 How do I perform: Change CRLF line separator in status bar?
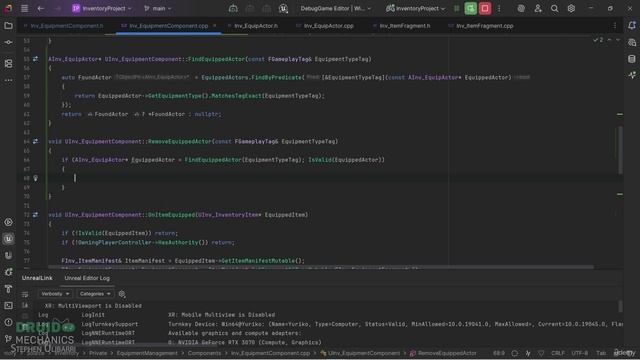coord(558,353)
